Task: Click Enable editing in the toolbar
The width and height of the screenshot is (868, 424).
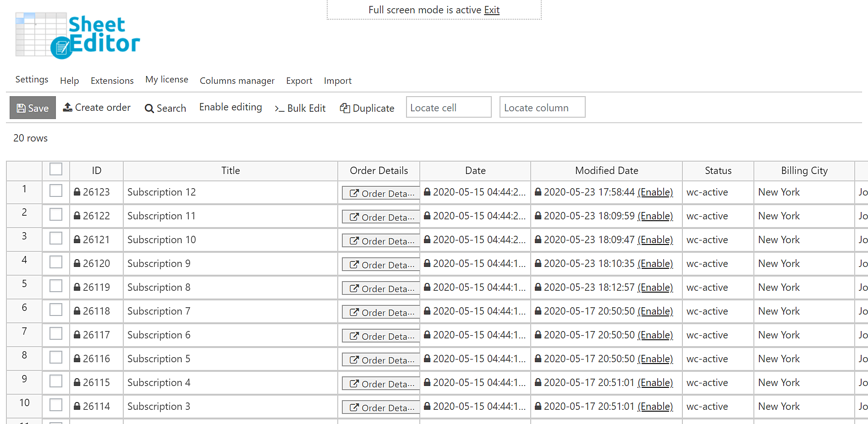Action: click(x=231, y=107)
